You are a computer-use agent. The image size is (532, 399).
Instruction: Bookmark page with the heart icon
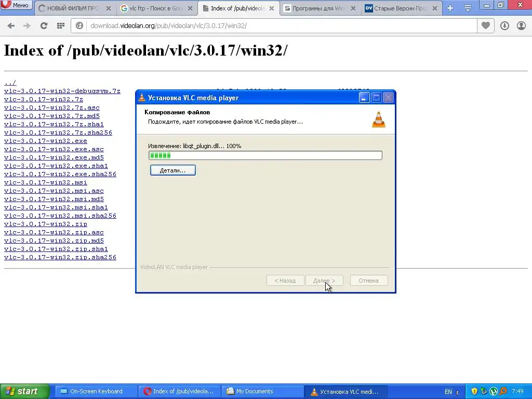click(x=486, y=25)
